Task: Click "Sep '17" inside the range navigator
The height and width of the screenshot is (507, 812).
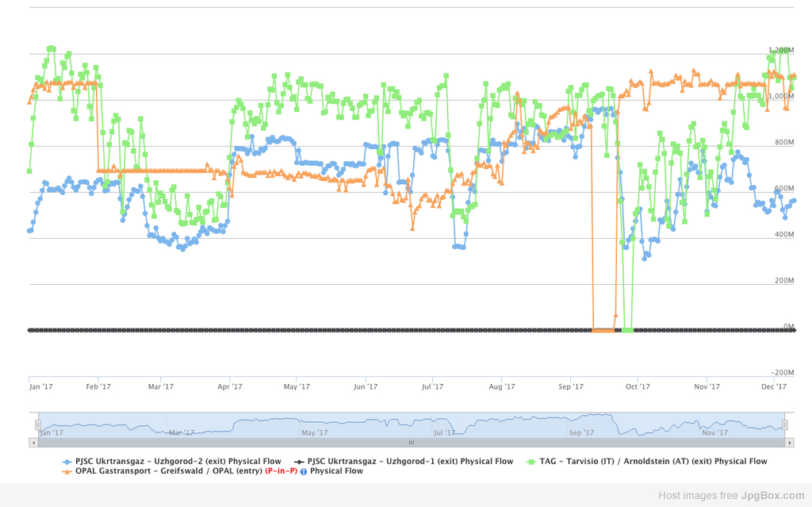Action: tap(581, 433)
